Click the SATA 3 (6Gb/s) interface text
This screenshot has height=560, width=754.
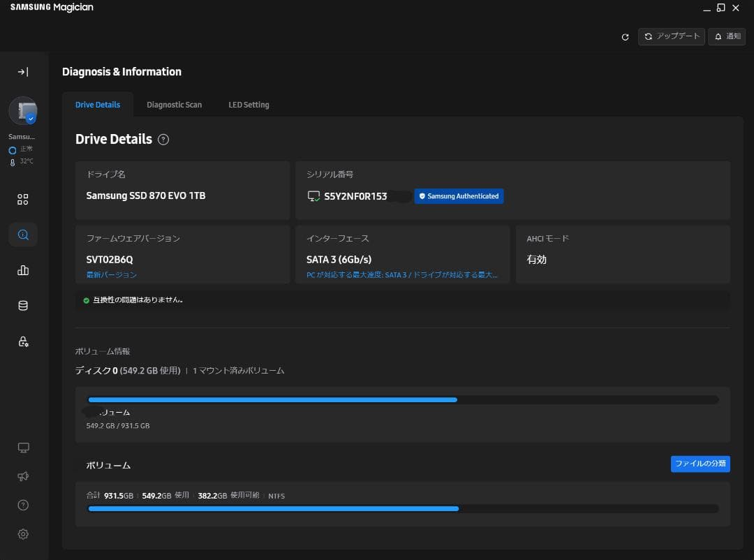(x=339, y=260)
